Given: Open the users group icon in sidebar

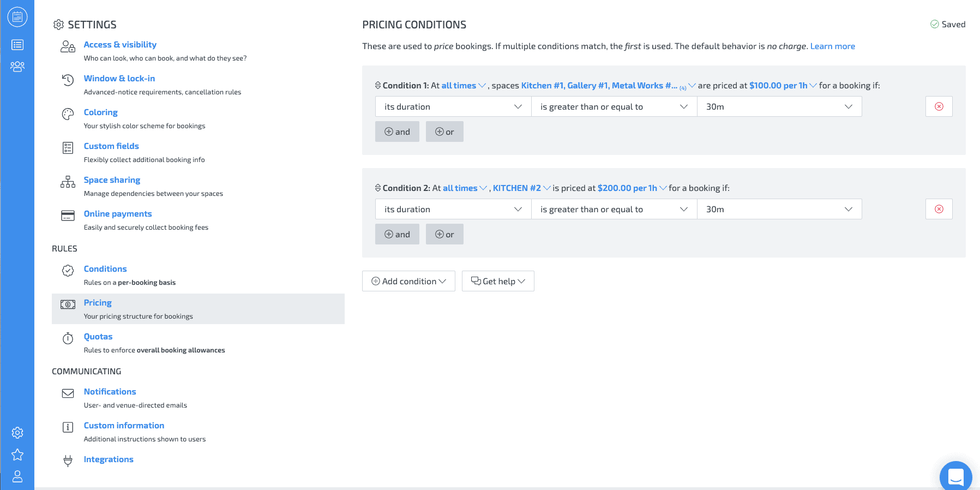Looking at the screenshot, I should [17, 67].
